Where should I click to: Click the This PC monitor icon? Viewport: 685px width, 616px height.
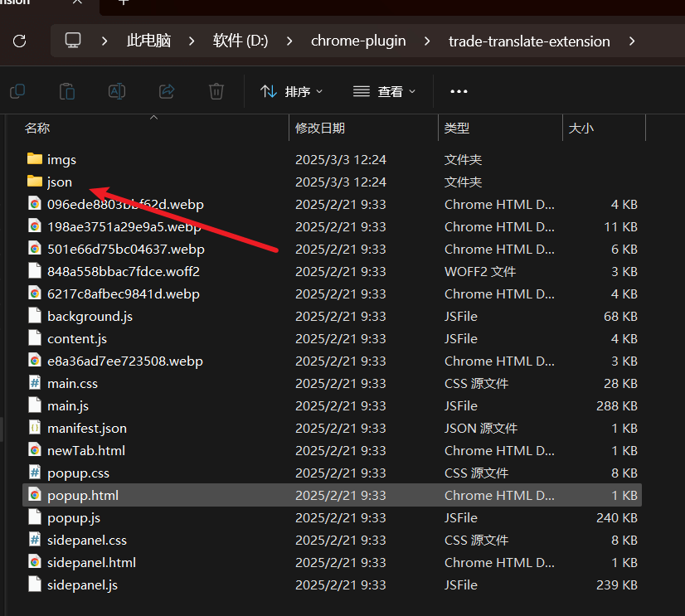pos(74,41)
